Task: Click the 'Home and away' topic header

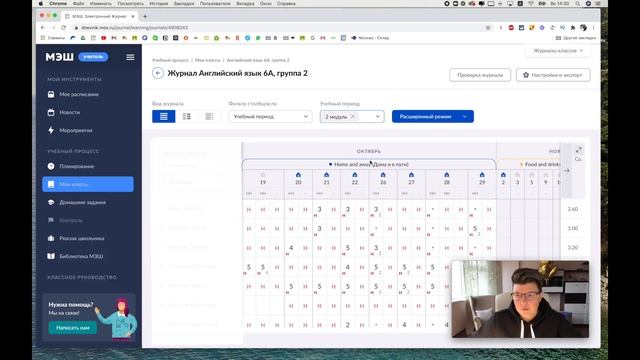Action: pos(369,164)
